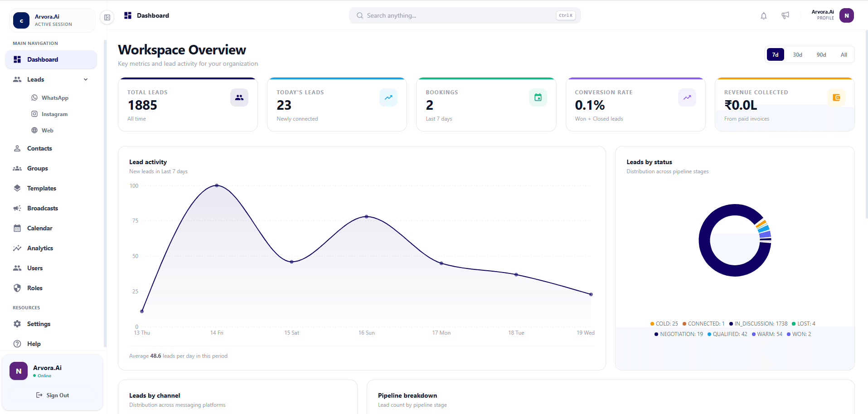Screen dimensions: 868x414
Task: Select the 30d time range
Action: pyautogui.click(x=797, y=55)
